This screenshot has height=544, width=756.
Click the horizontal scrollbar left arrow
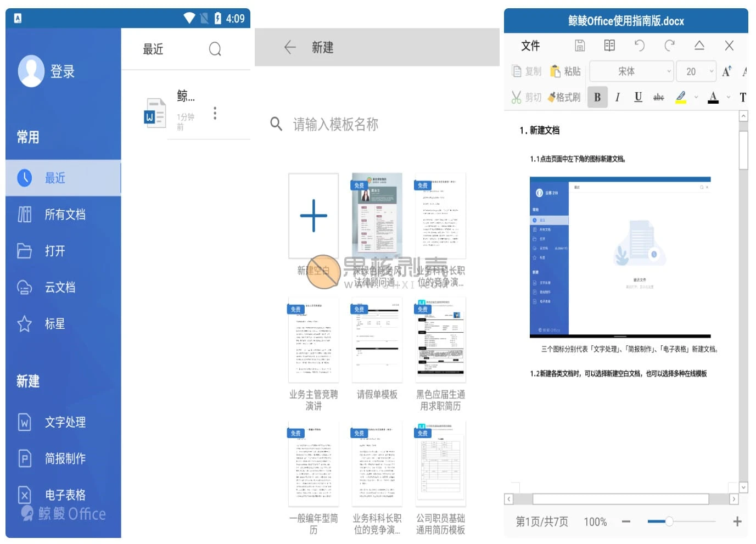[x=509, y=499]
